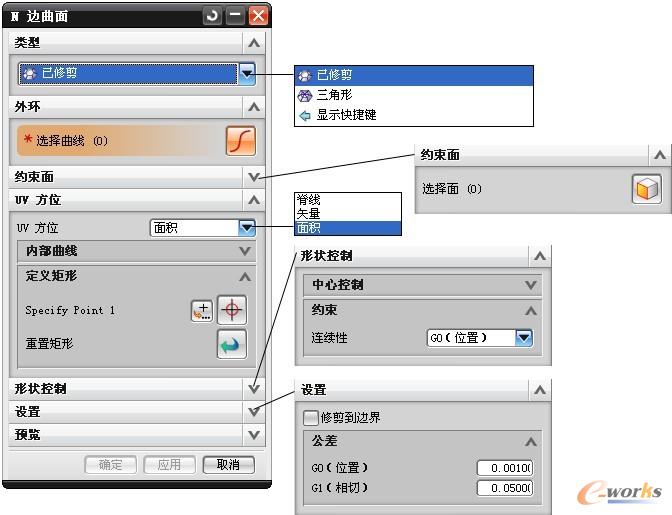Click the 取消 button
This screenshot has width=672, height=515.
coord(228,465)
